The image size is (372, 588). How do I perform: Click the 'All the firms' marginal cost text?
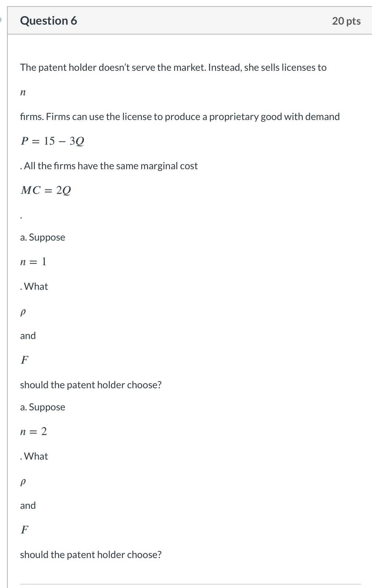click(x=109, y=166)
